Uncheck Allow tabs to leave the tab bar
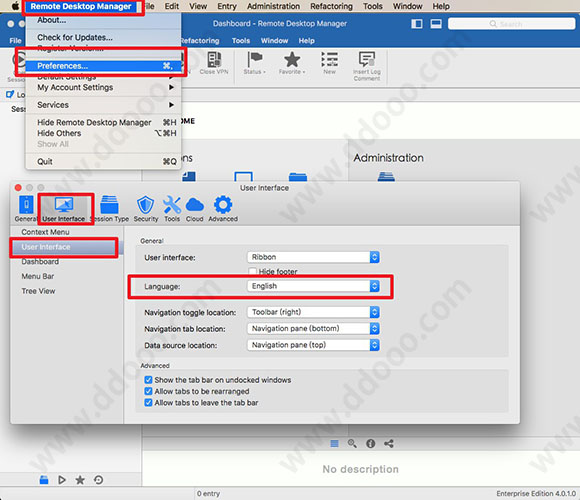This screenshot has width=580, height=500. coord(148,403)
